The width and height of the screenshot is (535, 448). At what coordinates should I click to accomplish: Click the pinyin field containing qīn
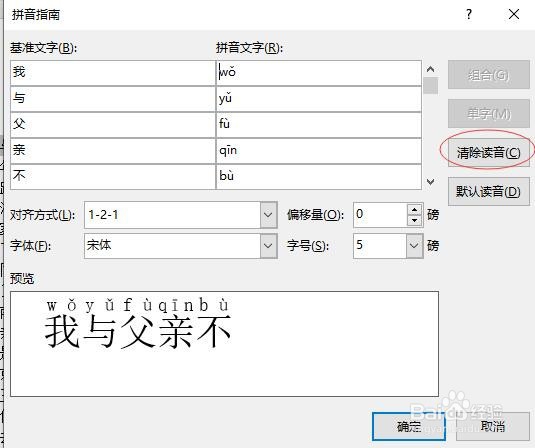[319, 151]
